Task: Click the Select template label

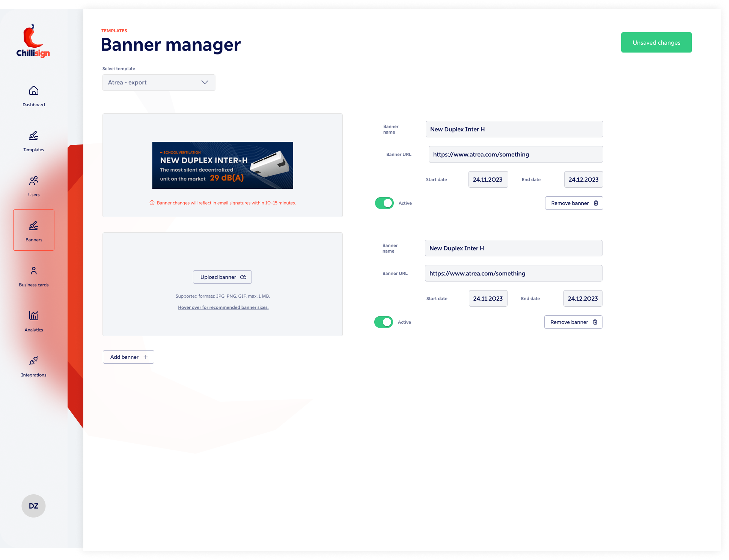Action: click(x=119, y=69)
